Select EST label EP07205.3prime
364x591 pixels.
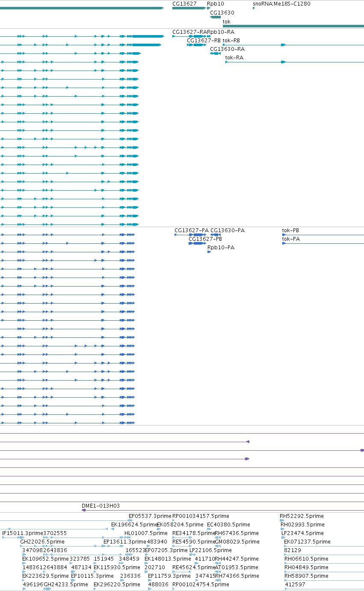(166, 550)
